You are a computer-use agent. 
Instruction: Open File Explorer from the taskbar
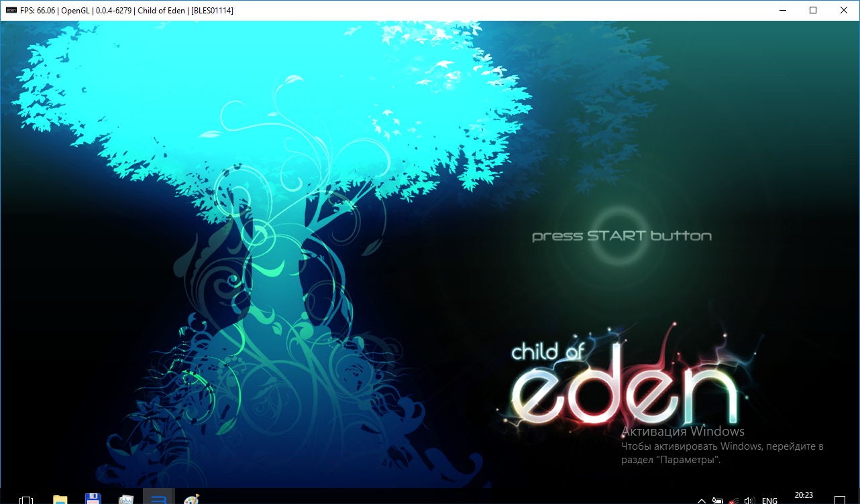[60, 499]
